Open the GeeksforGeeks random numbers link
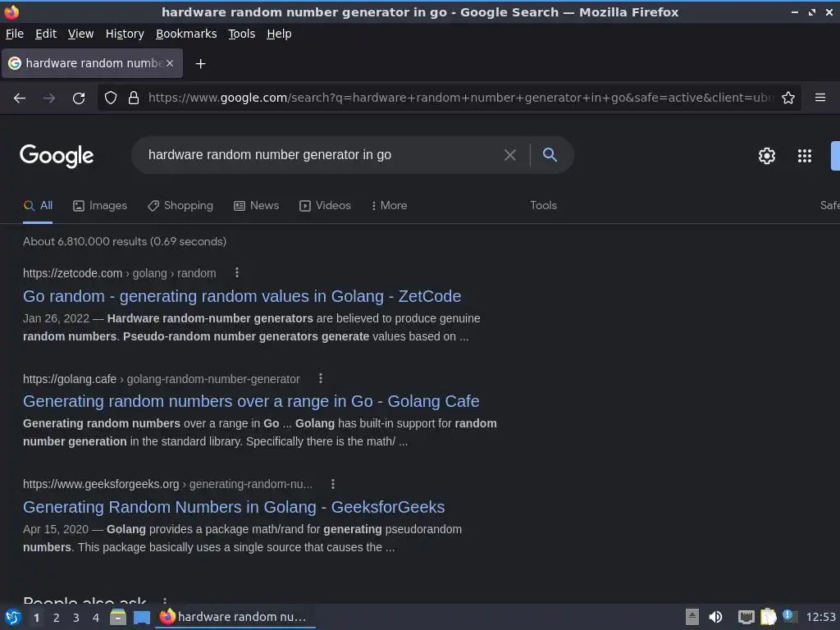Viewport: 840px width, 630px height. (234, 507)
